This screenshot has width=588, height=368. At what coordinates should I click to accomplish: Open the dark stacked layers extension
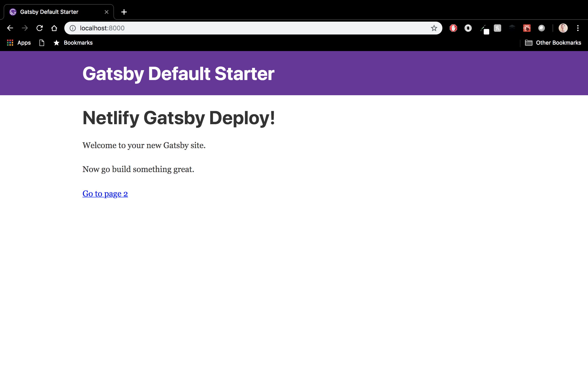point(512,27)
